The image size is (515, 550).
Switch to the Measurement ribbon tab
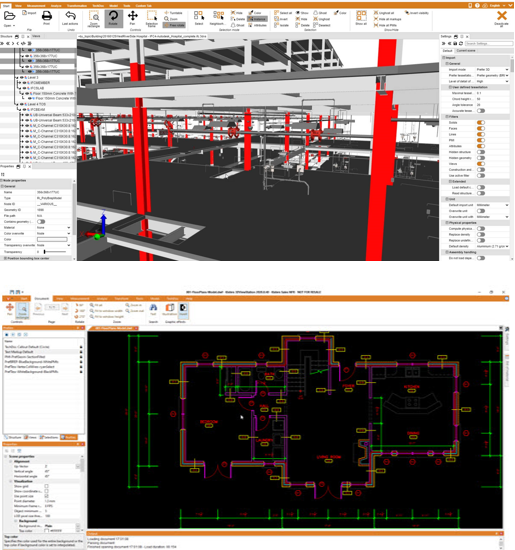(36, 6)
